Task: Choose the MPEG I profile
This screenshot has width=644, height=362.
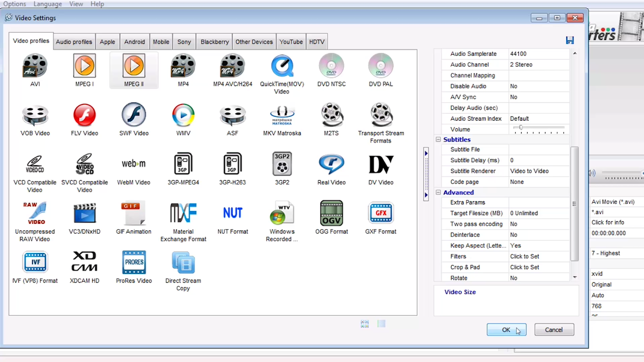Action: point(85,70)
